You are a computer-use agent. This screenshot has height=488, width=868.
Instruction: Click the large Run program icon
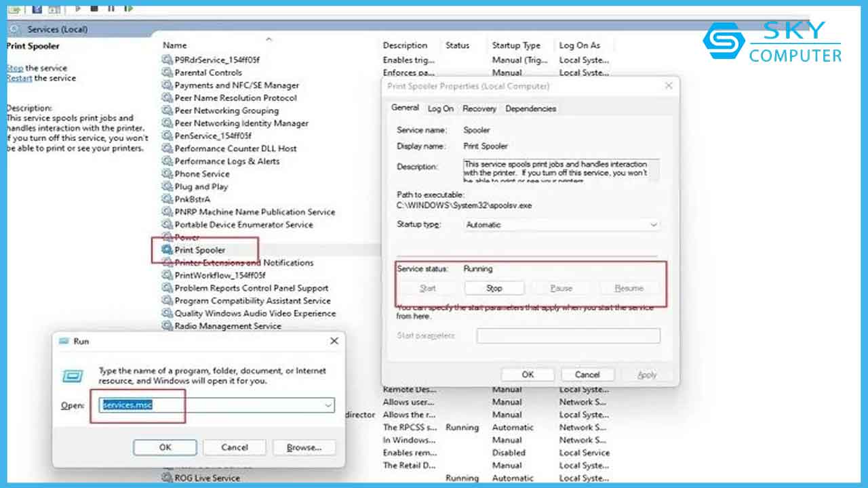tap(73, 376)
